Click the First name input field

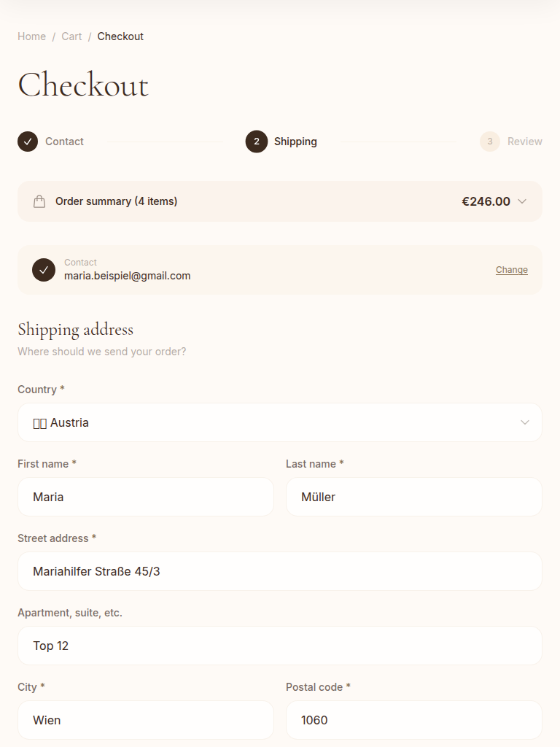pos(146,497)
